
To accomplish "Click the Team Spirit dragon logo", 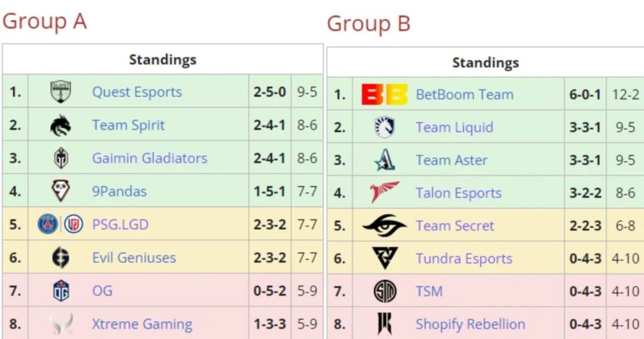I will (x=60, y=125).
